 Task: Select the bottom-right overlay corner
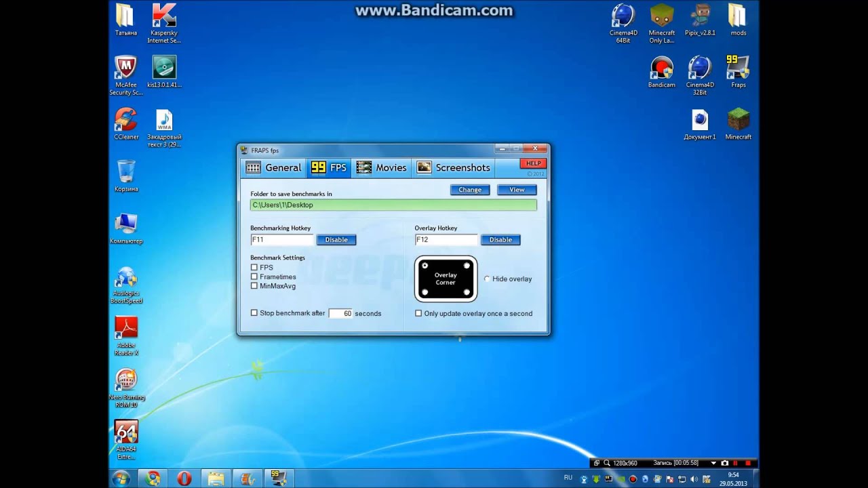tap(467, 292)
